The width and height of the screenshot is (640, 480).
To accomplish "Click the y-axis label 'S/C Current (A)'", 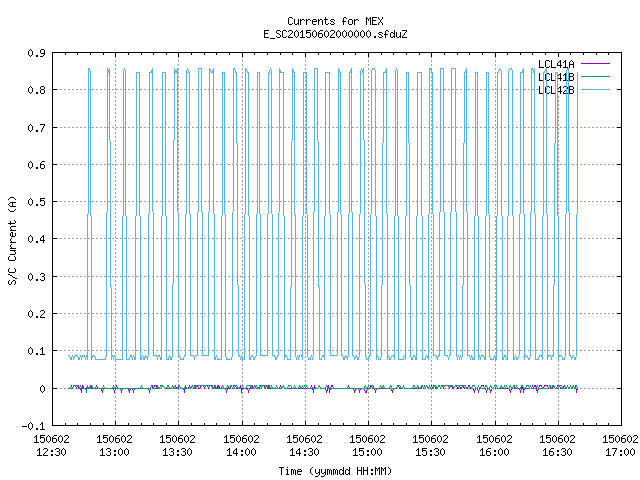I will pos(12,241).
